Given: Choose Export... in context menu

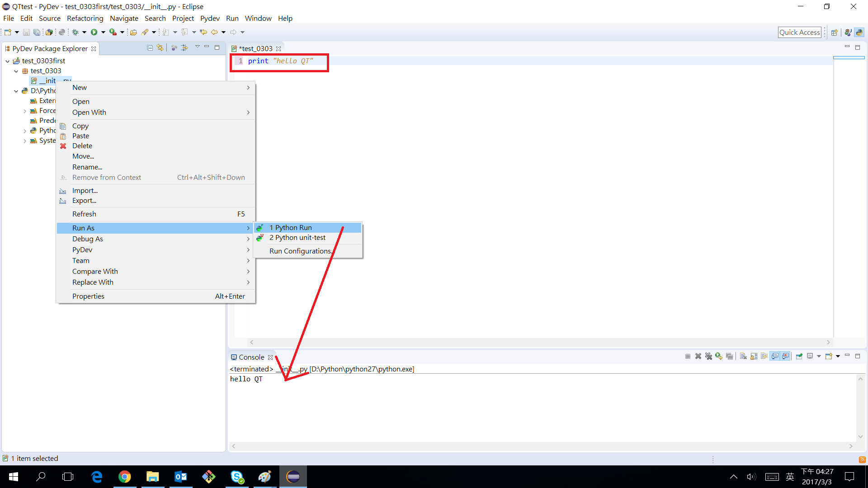Looking at the screenshot, I should [156, 201].
